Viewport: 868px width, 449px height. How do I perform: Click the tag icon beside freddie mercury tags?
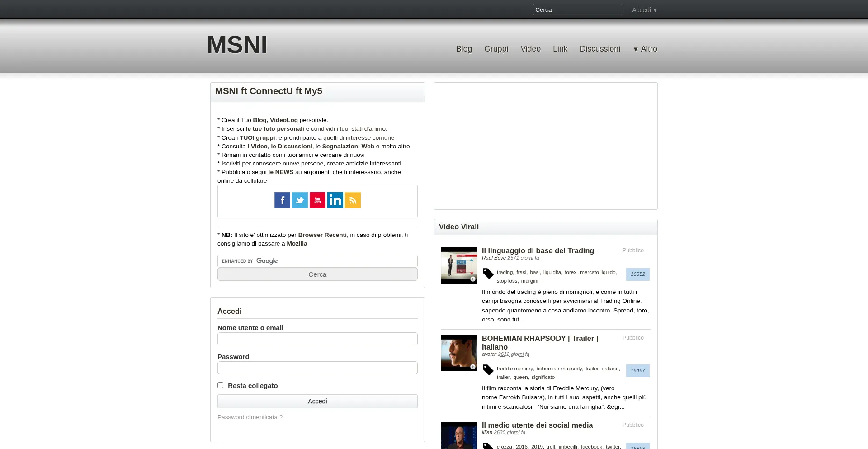pyautogui.click(x=488, y=370)
